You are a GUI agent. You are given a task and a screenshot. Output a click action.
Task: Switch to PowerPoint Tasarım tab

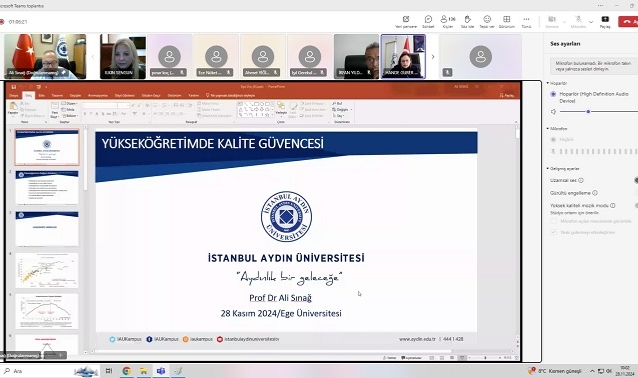tap(57, 96)
